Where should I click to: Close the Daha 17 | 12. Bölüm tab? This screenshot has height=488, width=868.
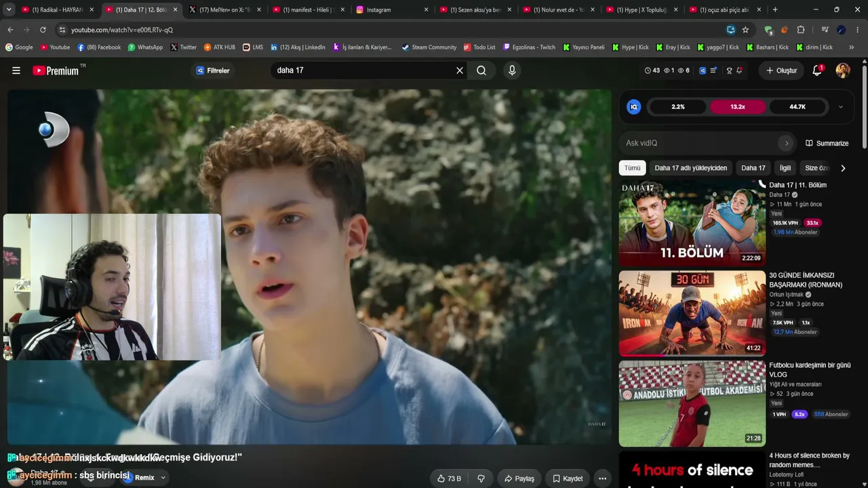pyautogui.click(x=175, y=9)
